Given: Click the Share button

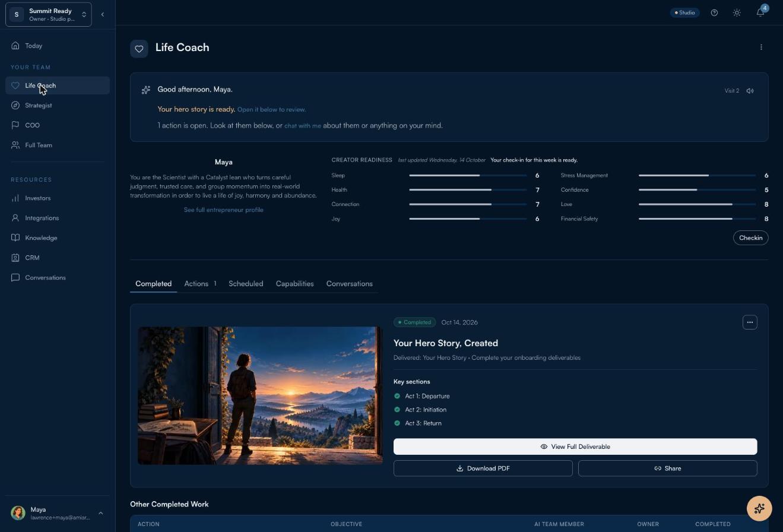Looking at the screenshot, I should click(667, 468).
